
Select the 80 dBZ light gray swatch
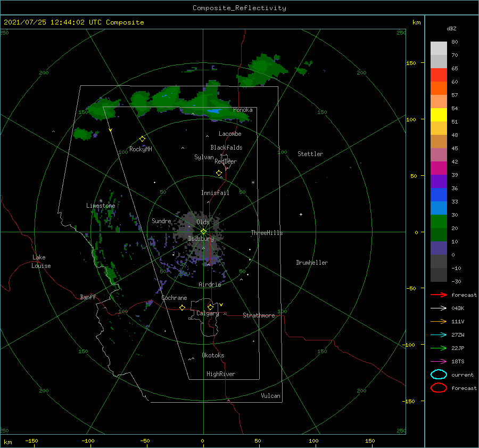439,48
